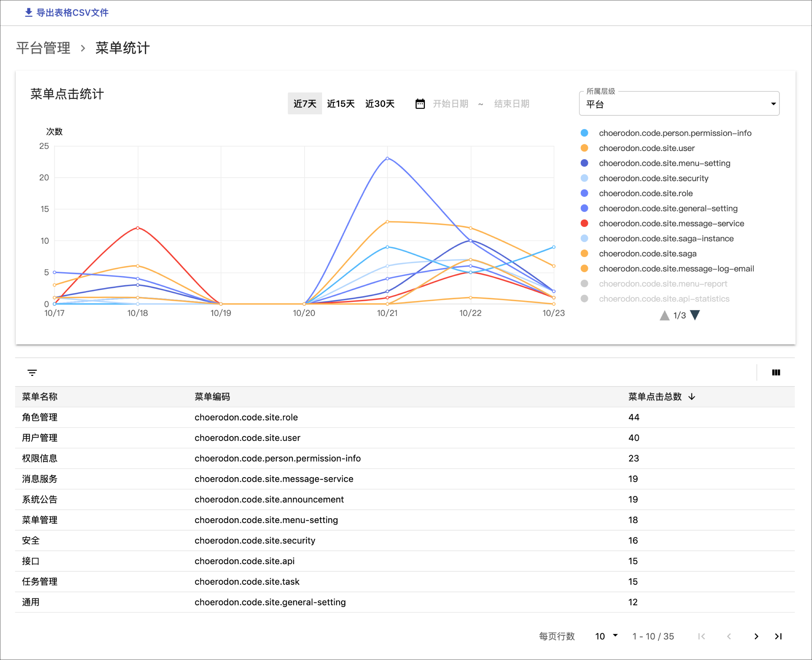The height and width of the screenshot is (660, 812).
Task: Click choerodon.code.site.api code cell
Action: click(x=244, y=561)
